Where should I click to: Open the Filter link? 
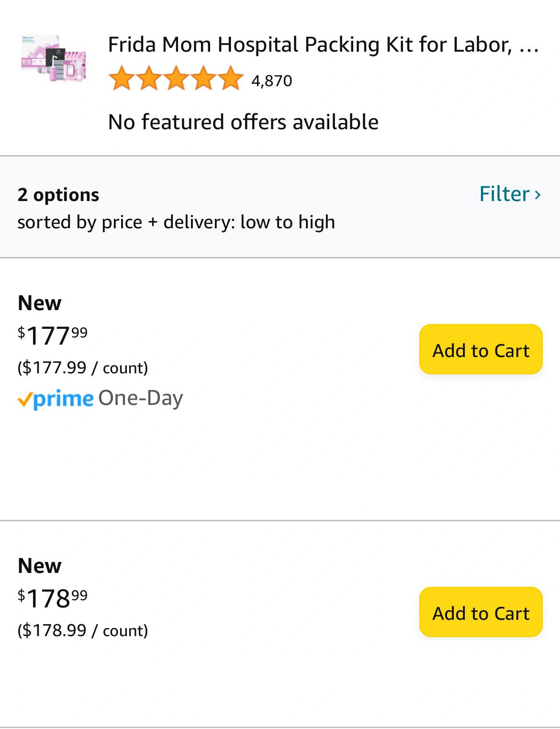click(x=504, y=194)
